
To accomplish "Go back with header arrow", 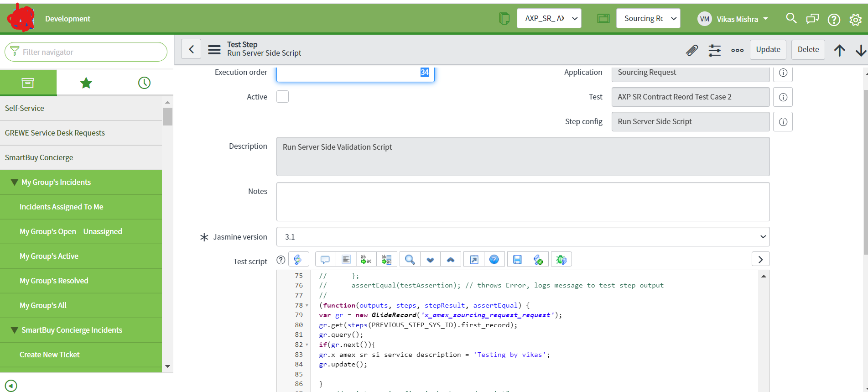I will pos(191,49).
